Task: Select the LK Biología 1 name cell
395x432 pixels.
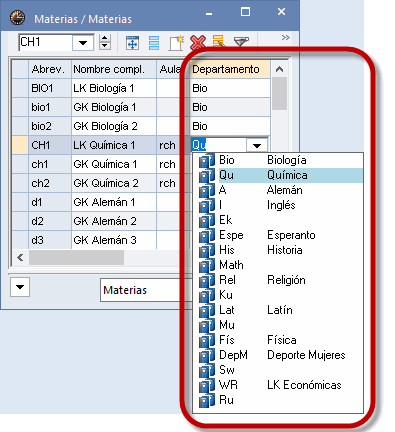Action: 114,88
